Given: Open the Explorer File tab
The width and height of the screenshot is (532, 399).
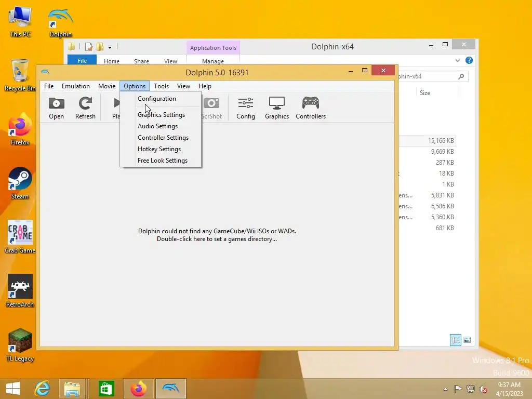Looking at the screenshot, I should click(82, 60).
